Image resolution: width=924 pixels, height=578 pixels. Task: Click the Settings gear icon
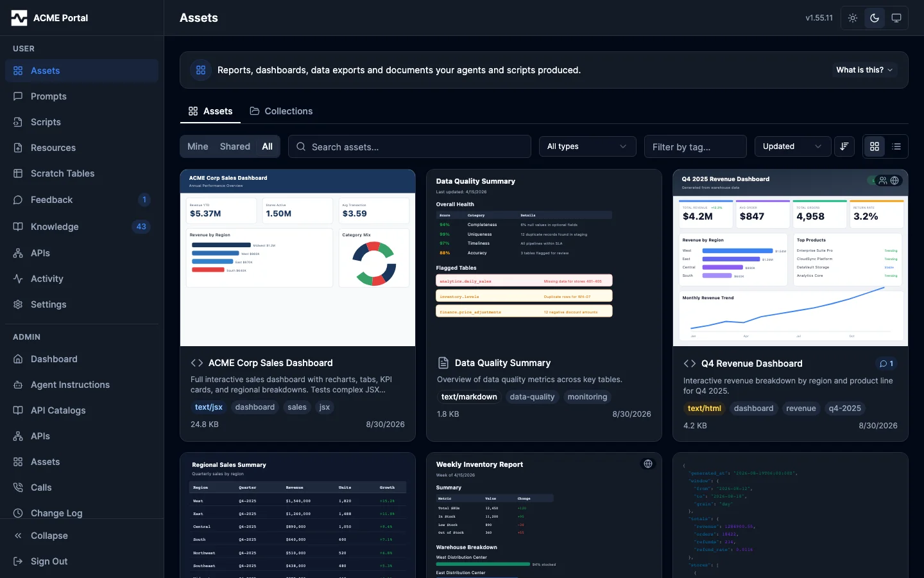tap(18, 304)
